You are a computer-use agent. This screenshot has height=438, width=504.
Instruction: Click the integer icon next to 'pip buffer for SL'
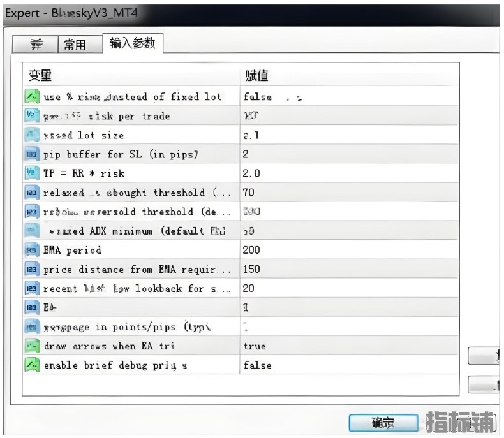32,154
